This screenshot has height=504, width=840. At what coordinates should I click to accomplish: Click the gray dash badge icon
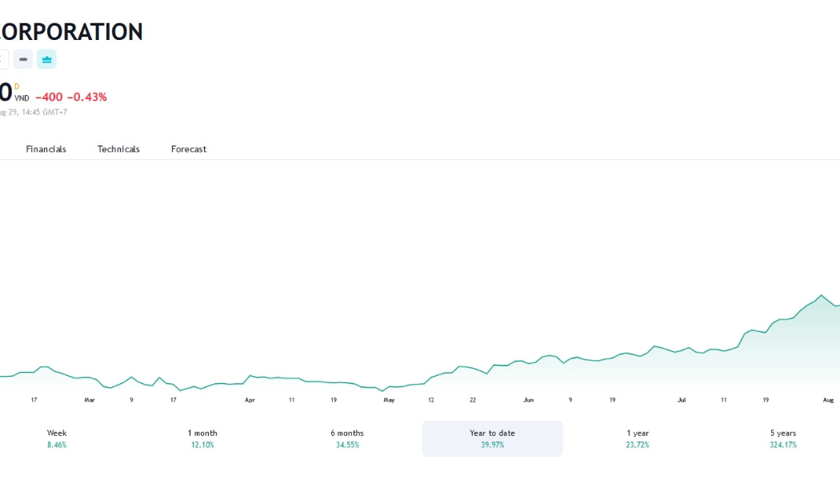pos(23,59)
